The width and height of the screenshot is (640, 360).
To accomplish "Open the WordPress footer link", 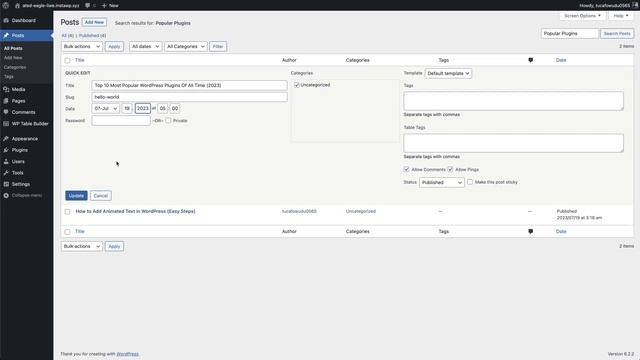I will pyautogui.click(x=127, y=354).
